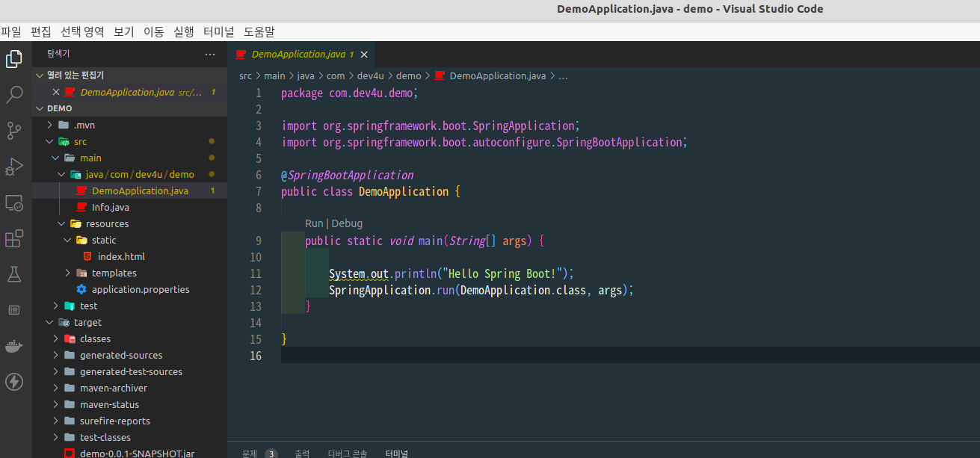Expand the generated-sources folder
This screenshot has height=458, width=980.
click(56, 355)
